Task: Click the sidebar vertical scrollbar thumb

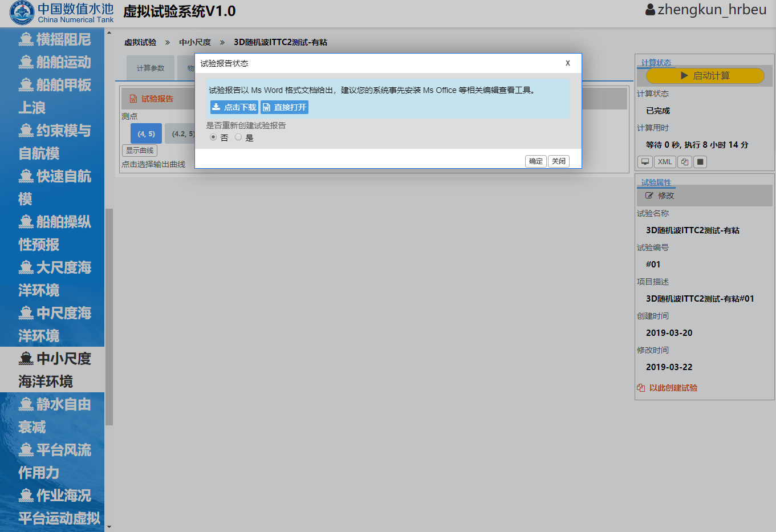Action: coord(109,316)
